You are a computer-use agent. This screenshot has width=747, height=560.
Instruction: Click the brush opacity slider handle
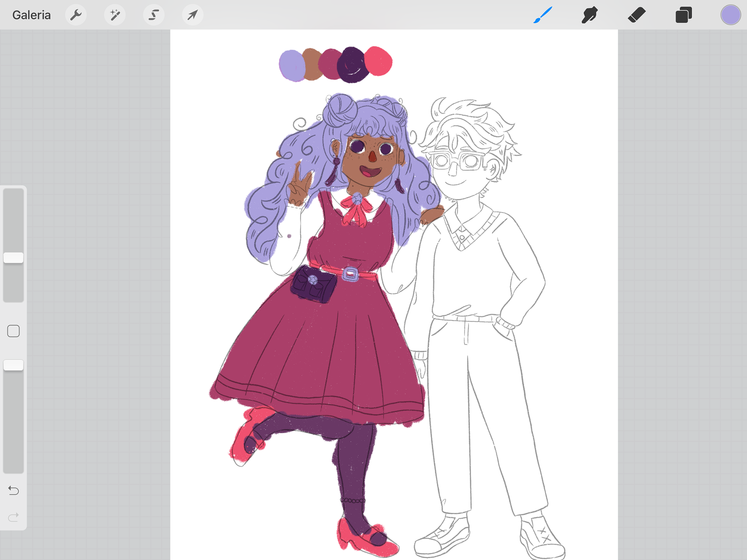click(14, 365)
